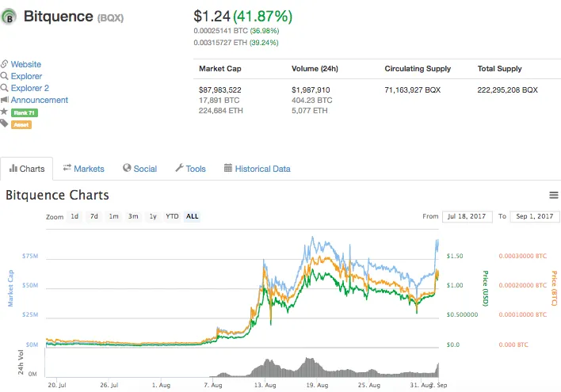Set chart zoom to ALL
This screenshot has height=392, width=561.
192,216
